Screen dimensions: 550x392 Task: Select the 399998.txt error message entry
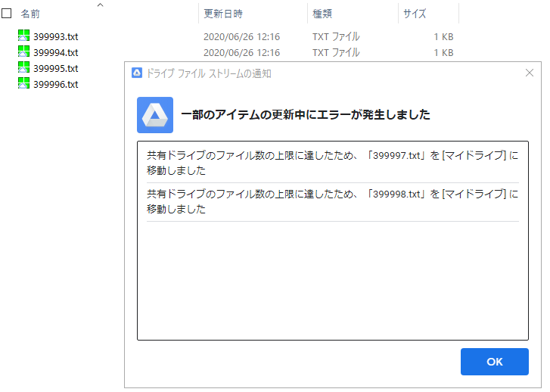click(x=333, y=201)
